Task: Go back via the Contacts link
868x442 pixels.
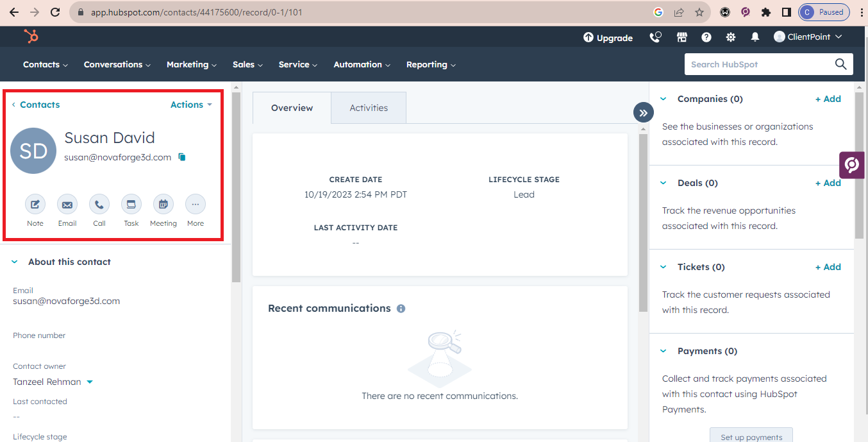Action: (36, 105)
